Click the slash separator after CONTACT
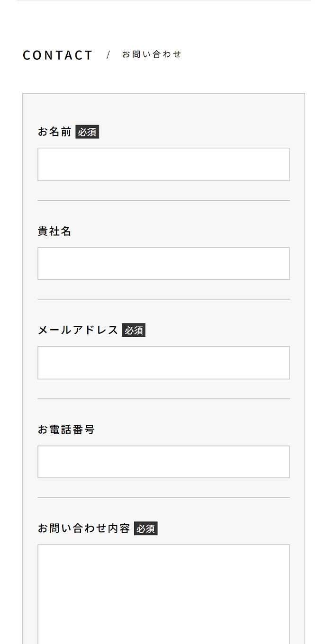This screenshot has height=644, width=327. point(108,55)
